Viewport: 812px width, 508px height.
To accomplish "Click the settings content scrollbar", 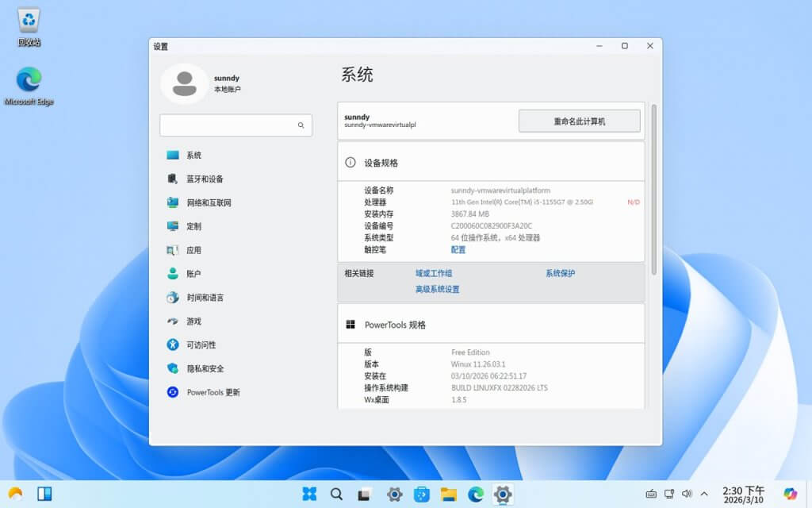I will 654,189.
